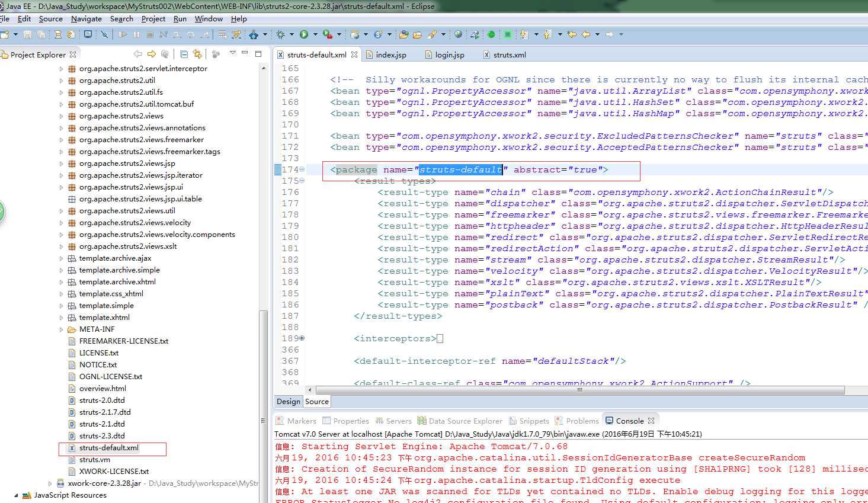
Task: Switch to Design tab of XML editor
Action: [289, 402]
